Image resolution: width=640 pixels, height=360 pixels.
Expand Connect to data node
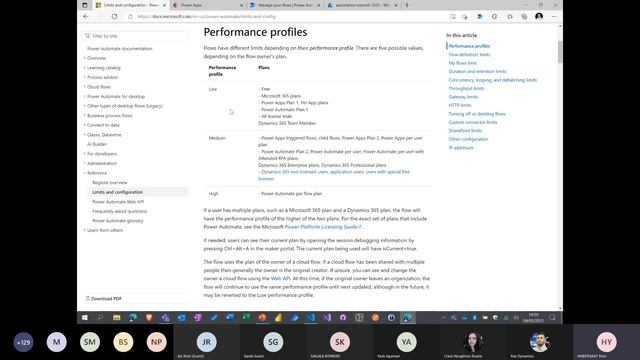click(x=84, y=125)
